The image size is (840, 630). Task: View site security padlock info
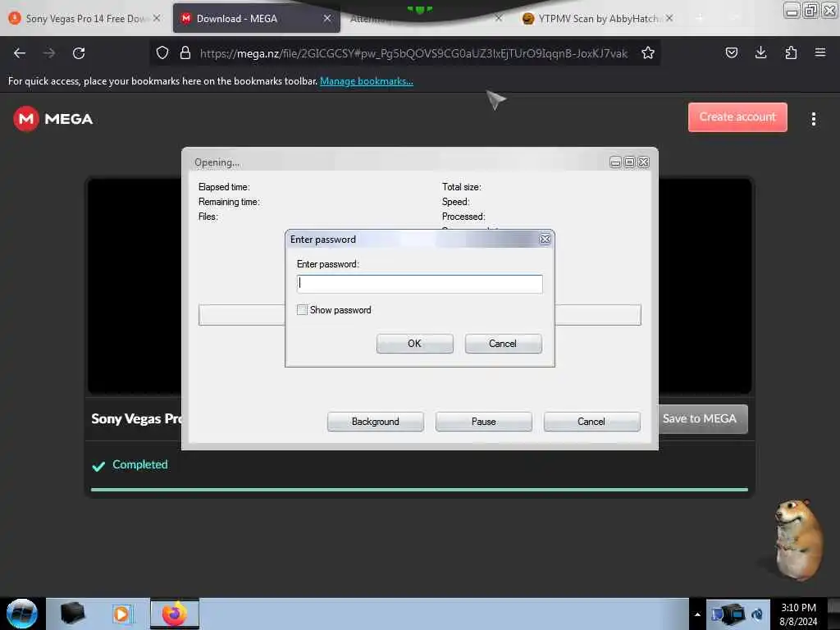click(x=185, y=52)
